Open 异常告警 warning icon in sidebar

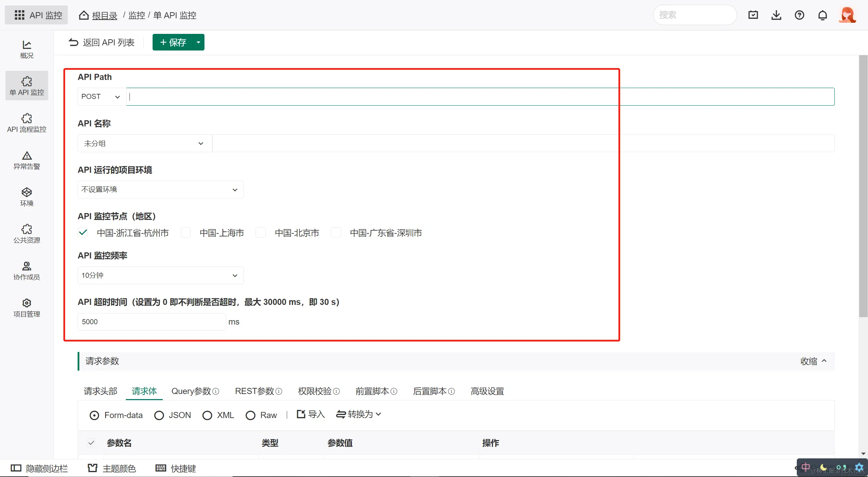pyautogui.click(x=26, y=160)
